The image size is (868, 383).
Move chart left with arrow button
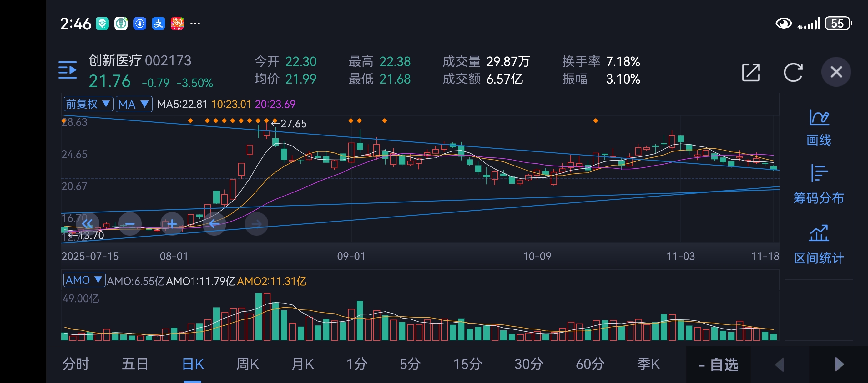(x=214, y=224)
